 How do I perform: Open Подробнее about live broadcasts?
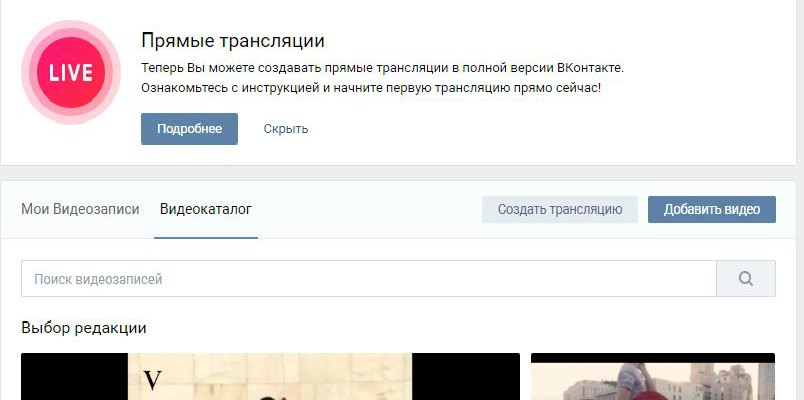(189, 129)
